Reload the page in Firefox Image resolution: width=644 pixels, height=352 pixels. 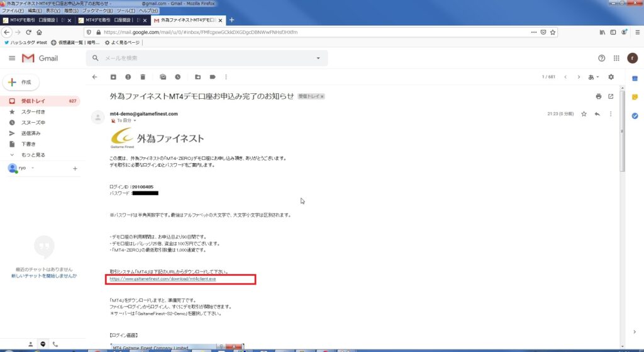click(x=28, y=32)
